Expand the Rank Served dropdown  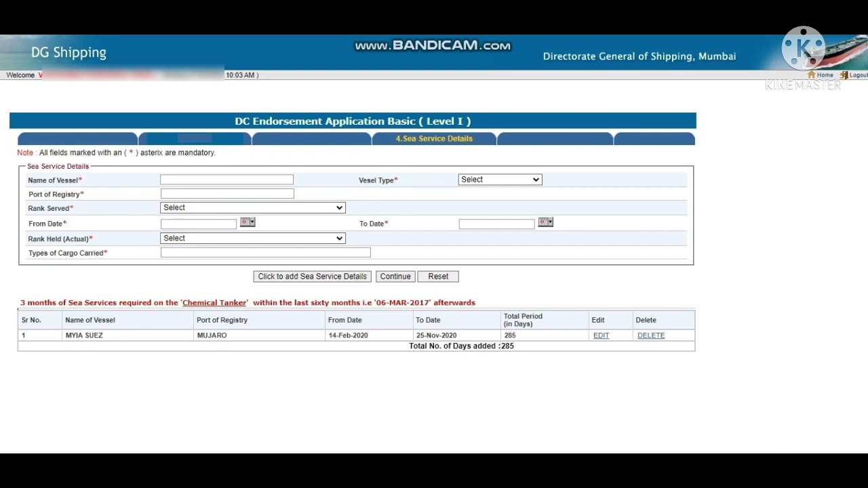pyautogui.click(x=253, y=207)
